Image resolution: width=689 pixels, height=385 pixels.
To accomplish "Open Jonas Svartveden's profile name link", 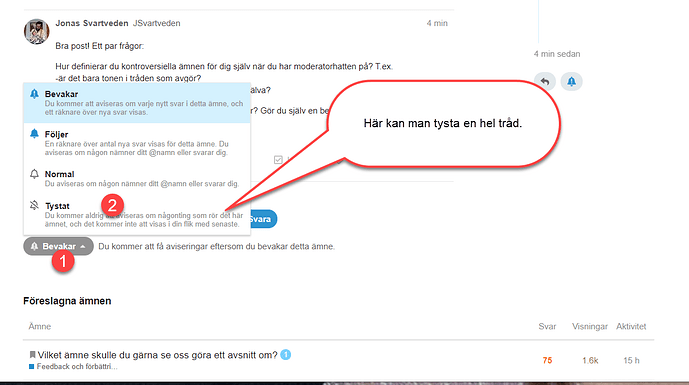I will pyautogui.click(x=92, y=23).
